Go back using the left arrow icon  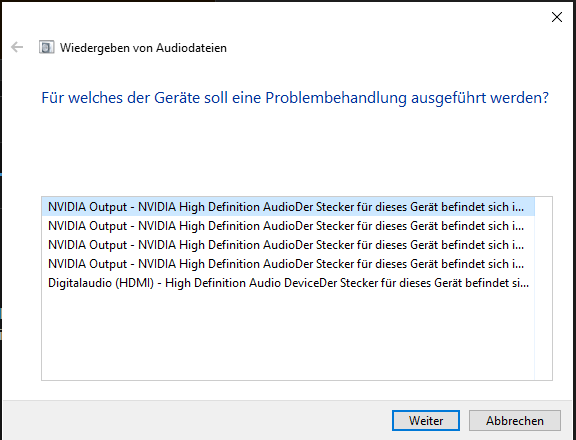point(17,47)
